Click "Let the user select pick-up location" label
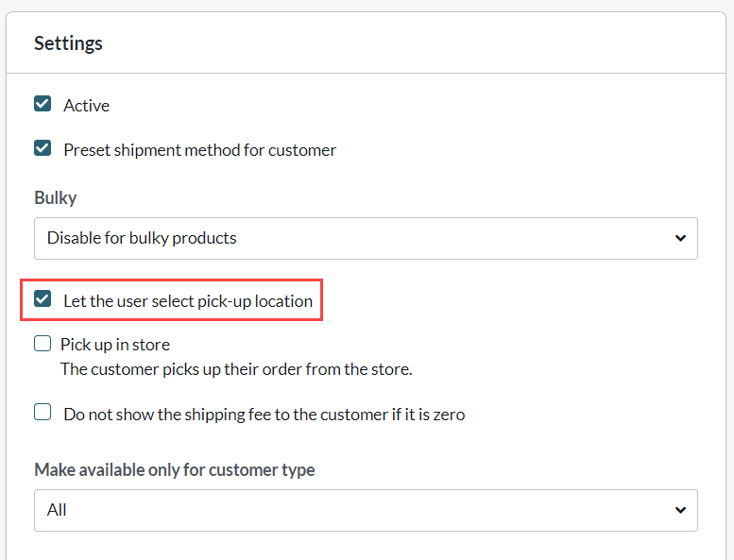 188,301
